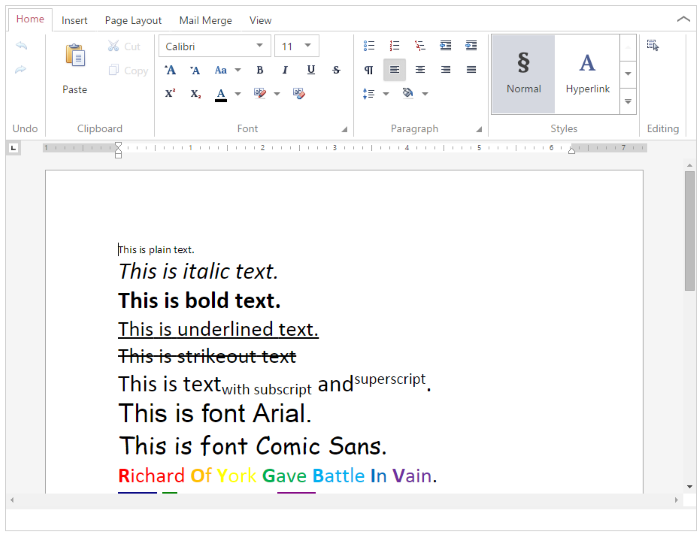Click the 'This is font Arial.' line
Screen dimensions: 700x535
coord(215,413)
